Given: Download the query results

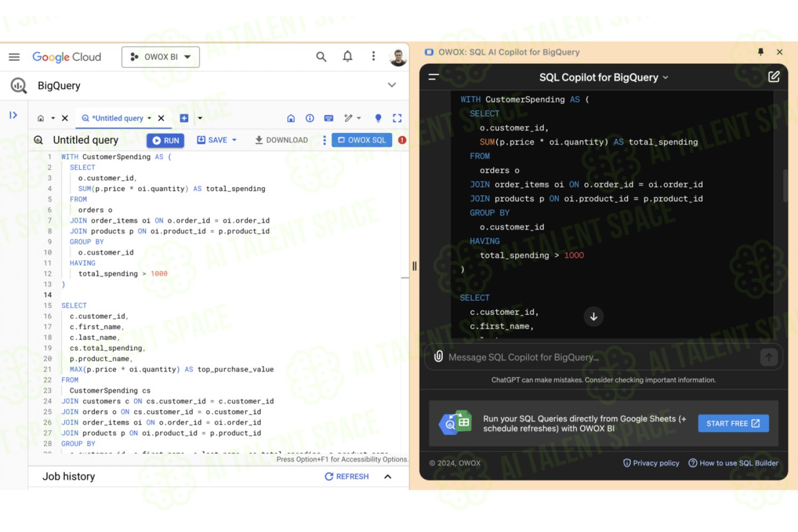Looking at the screenshot, I should coord(281,140).
